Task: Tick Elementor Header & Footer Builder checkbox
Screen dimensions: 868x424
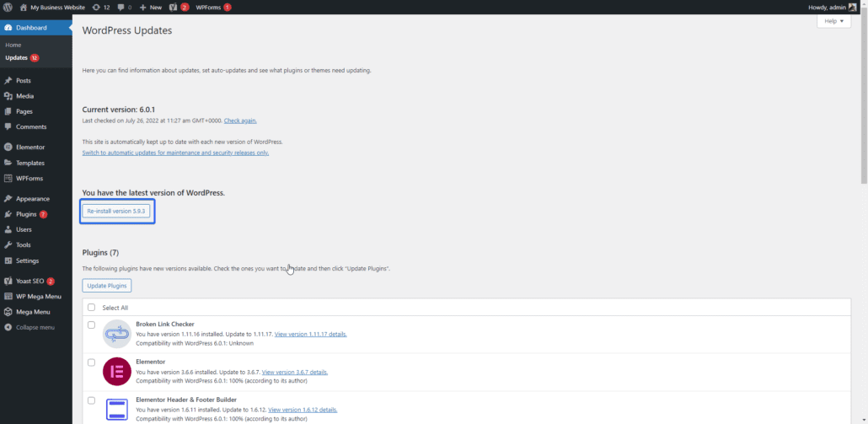Action: [91, 400]
